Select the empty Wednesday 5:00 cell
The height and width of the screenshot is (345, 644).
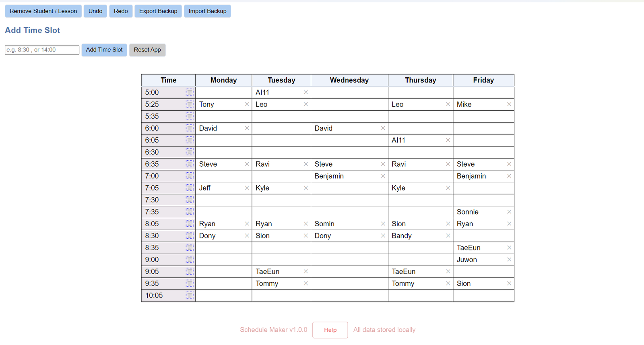pos(349,92)
